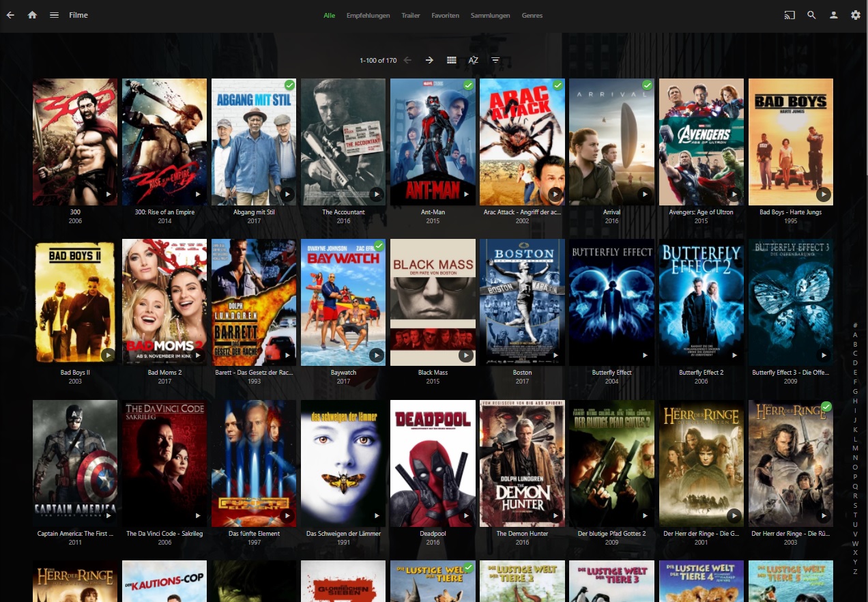Jump to letter A in alphabet picker
This screenshot has height=602, width=868.
855,334
